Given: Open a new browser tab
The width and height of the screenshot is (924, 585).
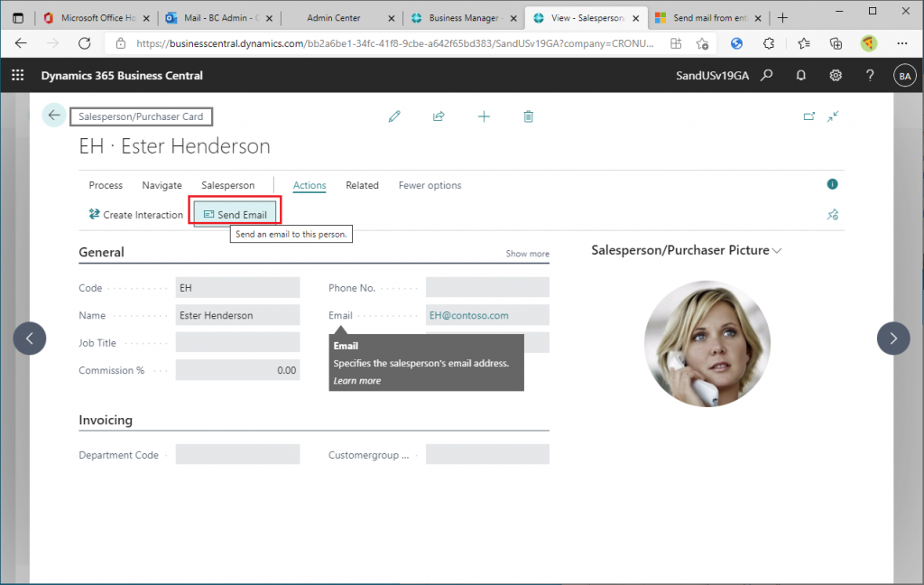Looking at the screenshot, I should pyautogui.click(x=782, y=18).
